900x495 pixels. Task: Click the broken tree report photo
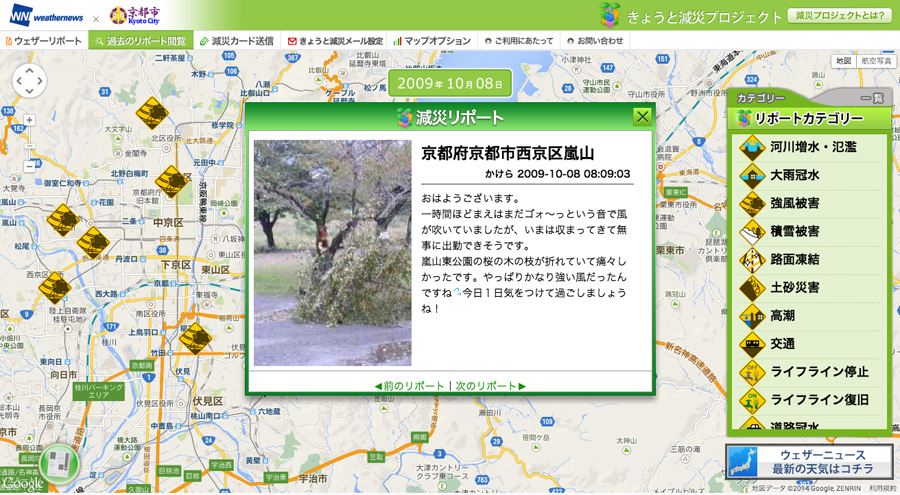point(332,253)
